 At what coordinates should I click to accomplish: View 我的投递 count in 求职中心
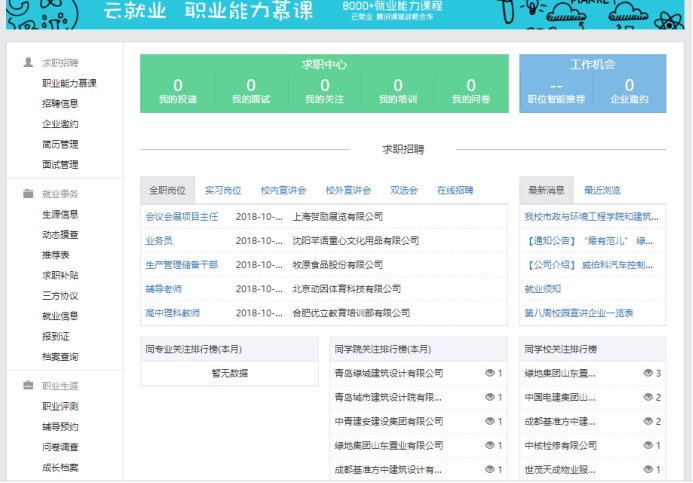[x=178, y=91]
